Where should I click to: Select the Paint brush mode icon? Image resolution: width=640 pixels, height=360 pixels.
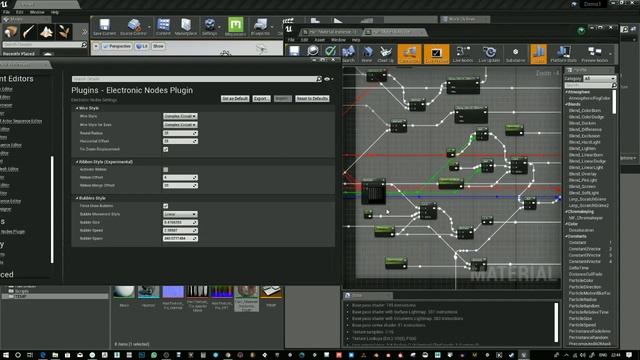tap(28, 32)
